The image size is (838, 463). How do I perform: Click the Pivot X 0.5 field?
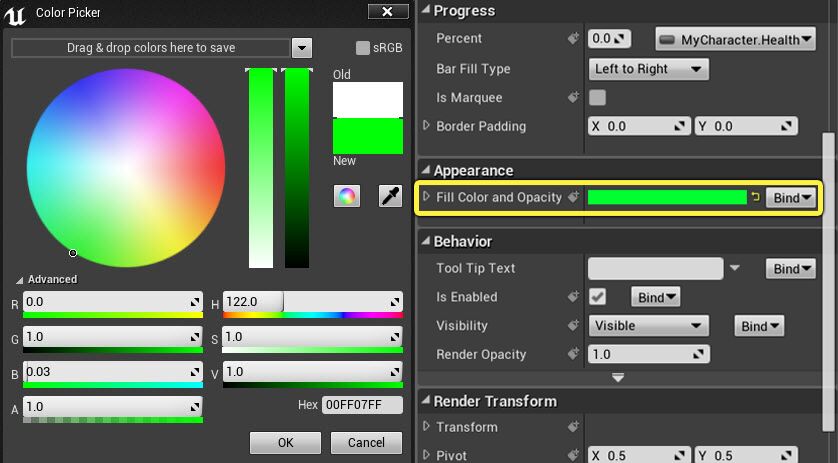point(639,456)
